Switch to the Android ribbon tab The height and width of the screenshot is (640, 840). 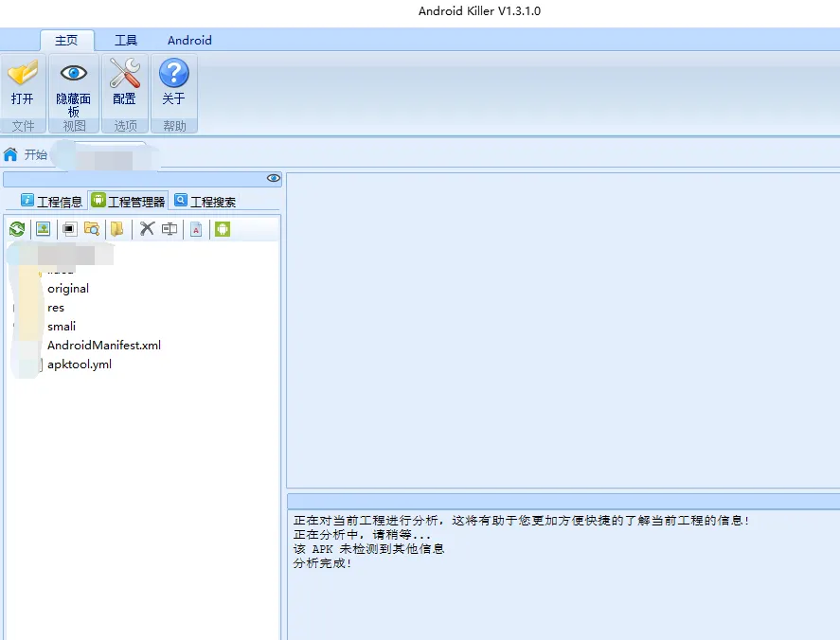(189, 40)
